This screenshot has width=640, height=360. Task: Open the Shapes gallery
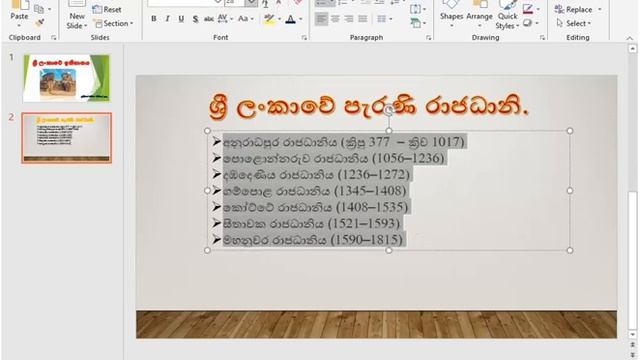point(451,15)
